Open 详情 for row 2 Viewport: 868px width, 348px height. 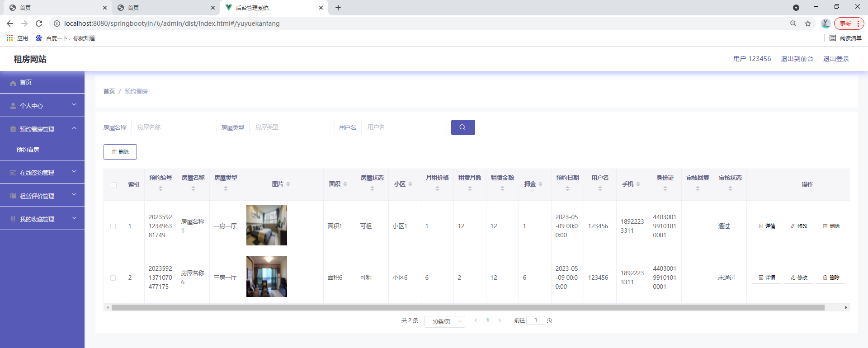767,277
